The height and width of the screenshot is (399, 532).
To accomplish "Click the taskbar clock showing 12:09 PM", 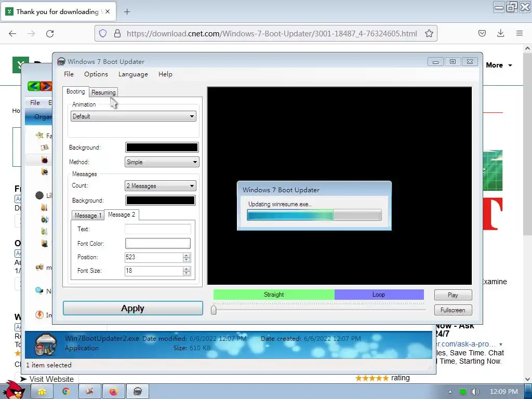I will tap(503, 392).
